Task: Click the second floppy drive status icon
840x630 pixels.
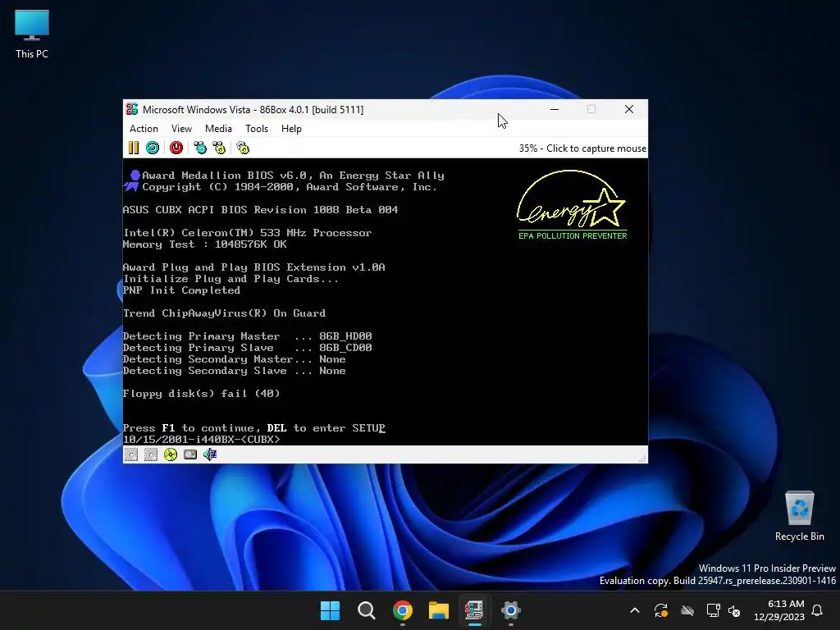Action: (151, 454)
